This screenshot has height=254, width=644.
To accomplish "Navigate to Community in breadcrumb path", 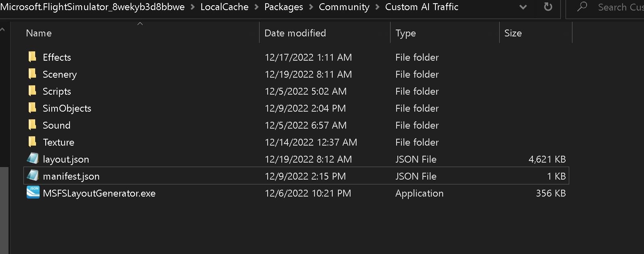I will 344,7.
